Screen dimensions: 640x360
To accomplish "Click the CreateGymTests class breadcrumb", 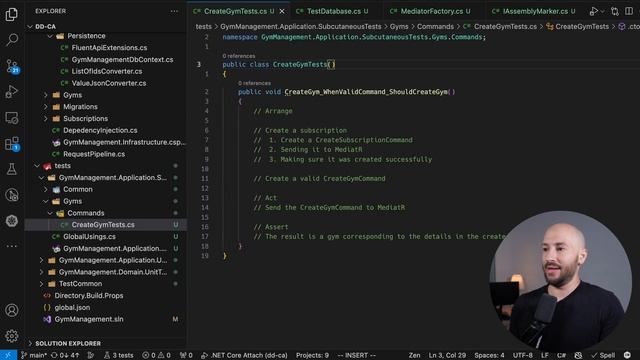I will click(x=577, y=27).
